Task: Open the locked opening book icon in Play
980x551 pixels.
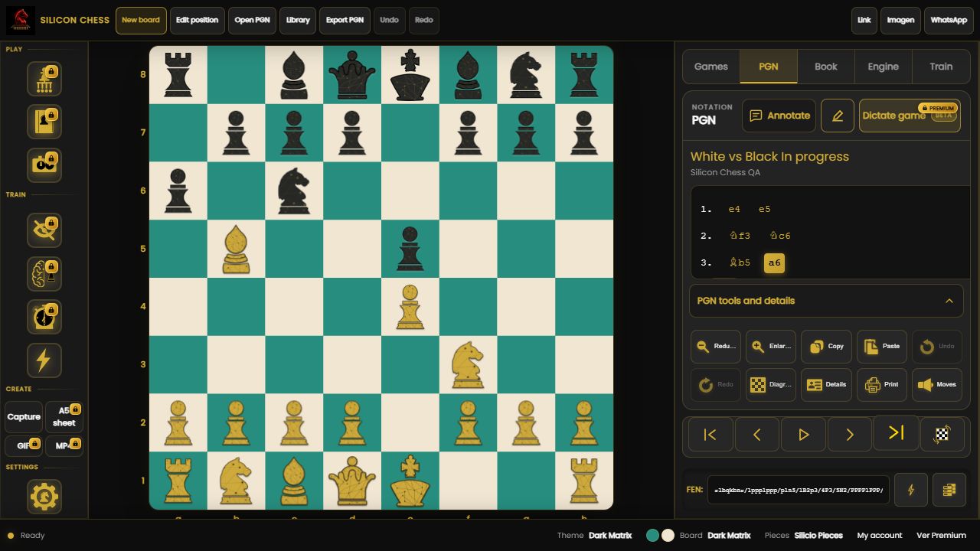Action: pos(44,122)
